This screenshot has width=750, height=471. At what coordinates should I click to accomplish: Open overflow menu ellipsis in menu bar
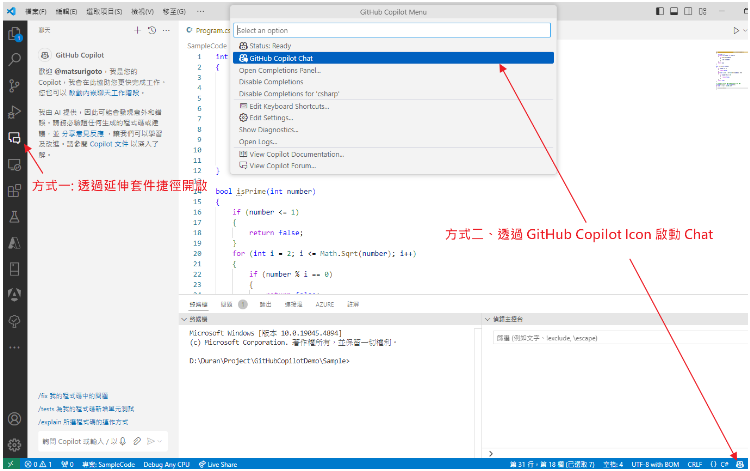pos(200,11)
